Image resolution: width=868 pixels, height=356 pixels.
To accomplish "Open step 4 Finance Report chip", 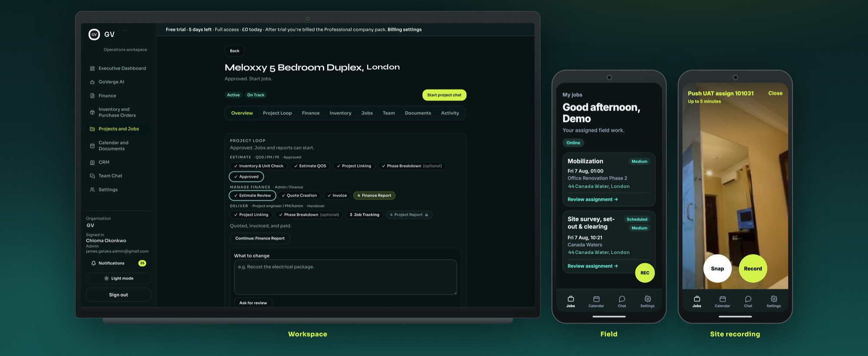I will (x=374, y=195).
